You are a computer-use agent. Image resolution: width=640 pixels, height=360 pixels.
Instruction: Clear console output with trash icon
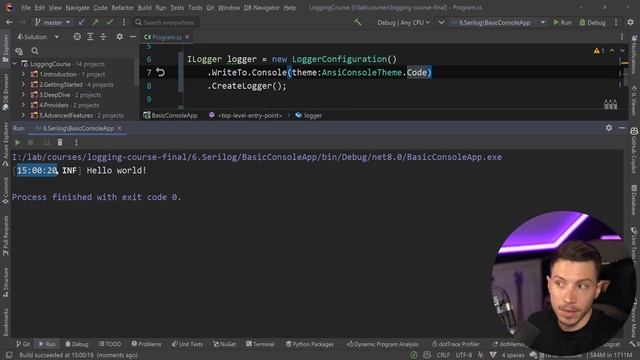point(60,142)
